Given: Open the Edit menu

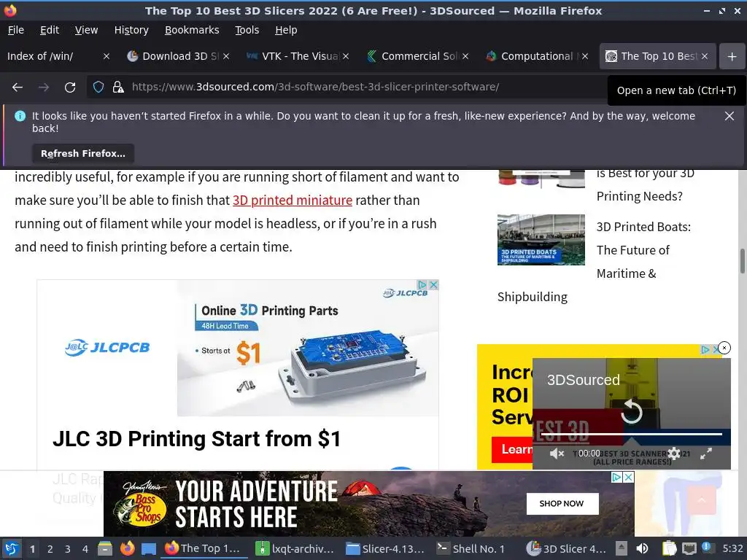Looking at the screenshot, I should (x=50, y=30).
